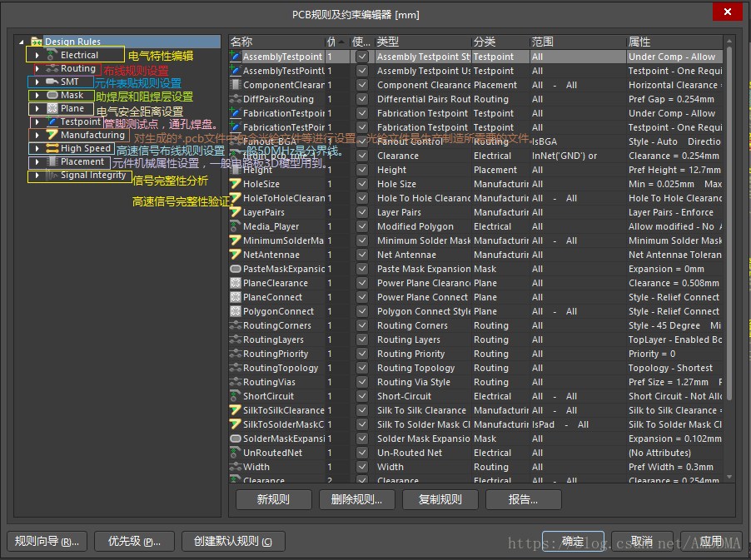The width and height of the screenshot is (751, 560).
Task: Click the Mask category icon in tree
Action: click(52, 95)
